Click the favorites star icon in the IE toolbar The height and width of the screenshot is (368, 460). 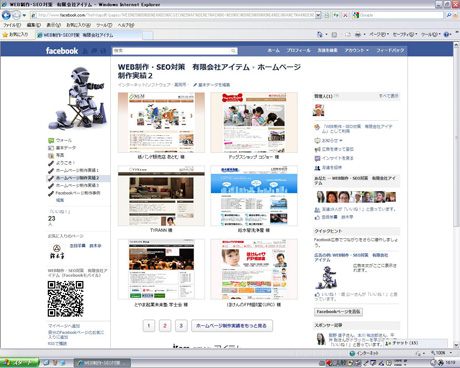(x=5, y=34)
